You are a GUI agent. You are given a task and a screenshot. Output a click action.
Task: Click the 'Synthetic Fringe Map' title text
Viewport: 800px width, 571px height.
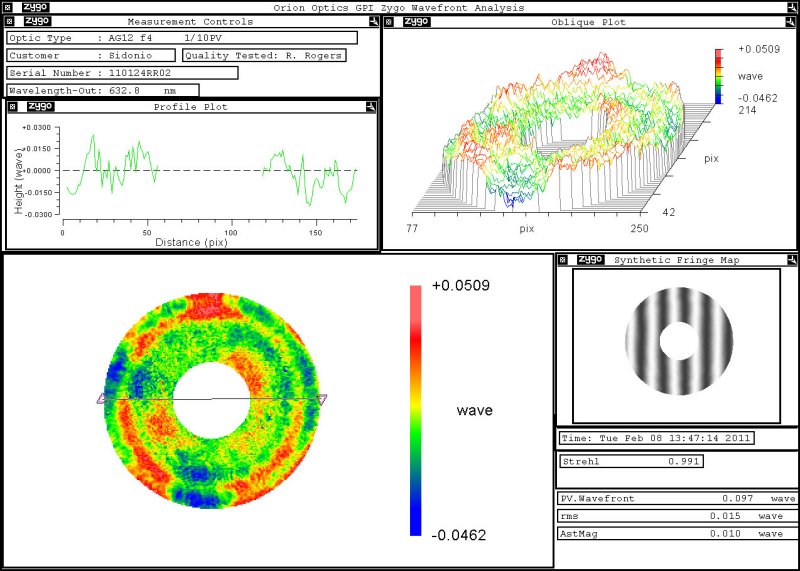pos(677,260)
